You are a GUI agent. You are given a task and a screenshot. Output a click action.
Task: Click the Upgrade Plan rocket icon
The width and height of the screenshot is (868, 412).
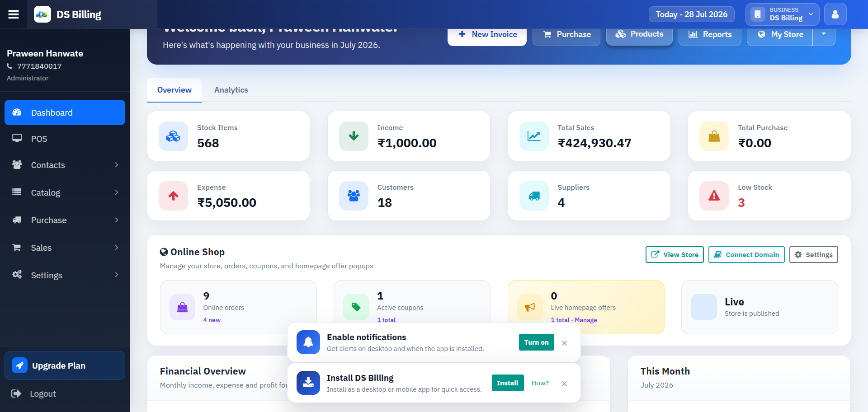tap(19, 365)
